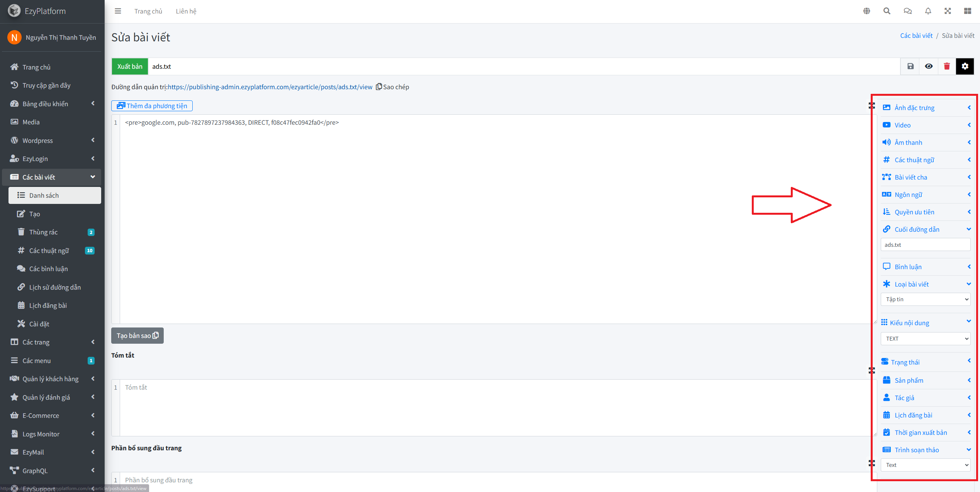Expand Bảng điều khiển menu
The image size is (980, 492).
pyautogui.click(x=52, y=104)
